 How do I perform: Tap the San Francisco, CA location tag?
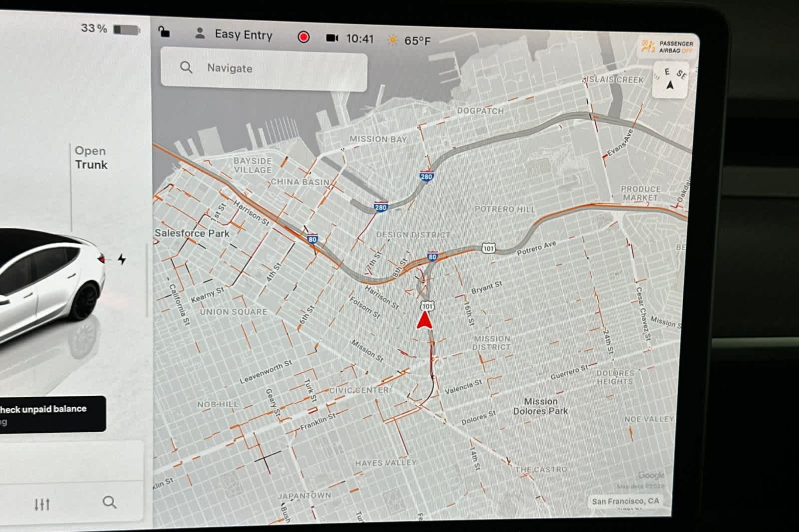pos(626,501)
